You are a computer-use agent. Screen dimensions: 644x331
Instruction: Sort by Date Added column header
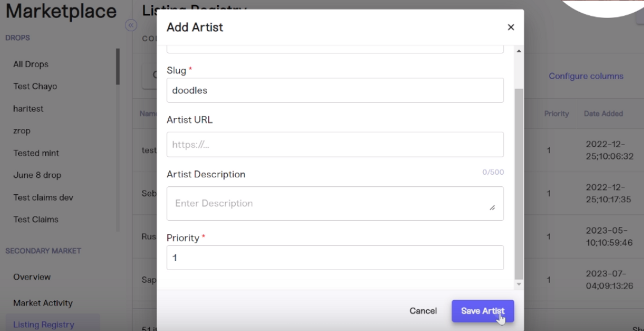pyautogui.click(x=603, y=114)
